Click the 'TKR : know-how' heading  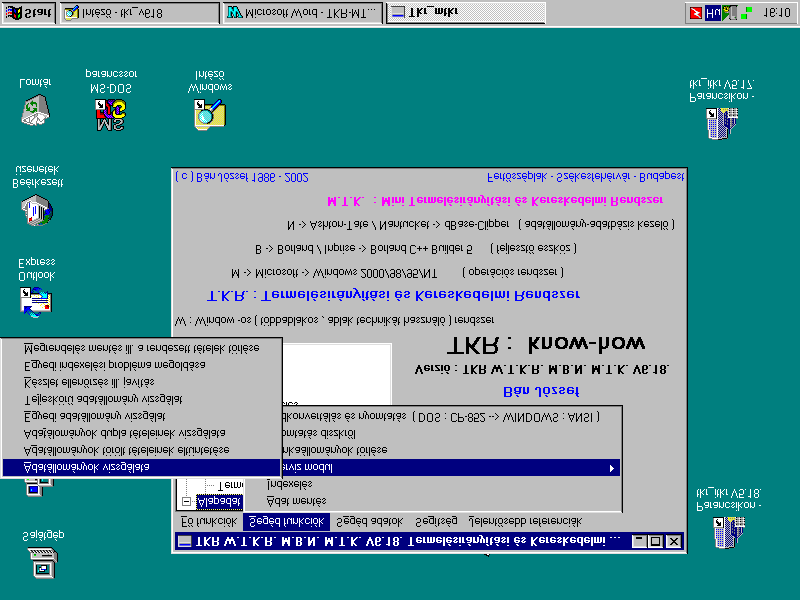click(x=546, y=344)
